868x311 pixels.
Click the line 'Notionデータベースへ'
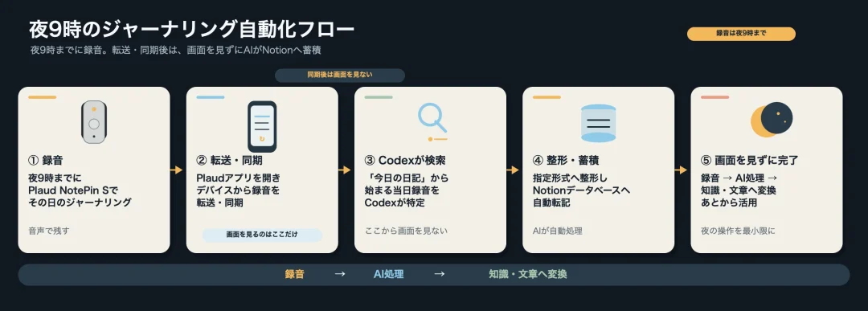pyautogui.click(x=581, y=190)
